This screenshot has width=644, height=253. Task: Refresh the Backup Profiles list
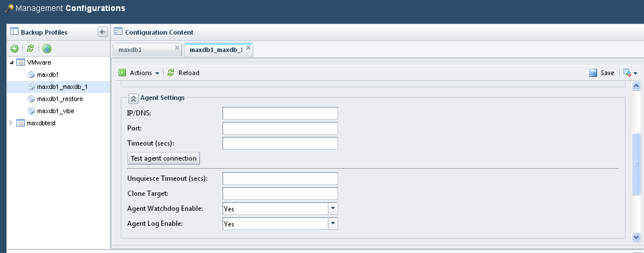pyautogui.click(x=31, y=49)
